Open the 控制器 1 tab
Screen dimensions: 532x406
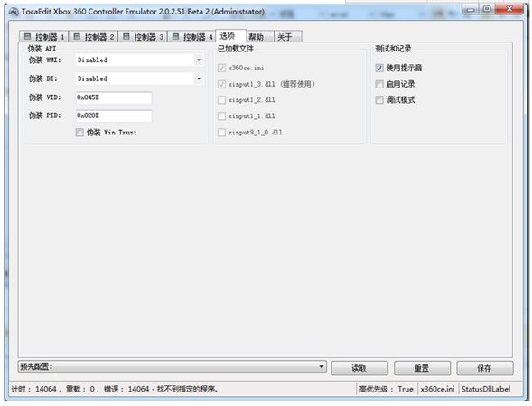point(44,37)
